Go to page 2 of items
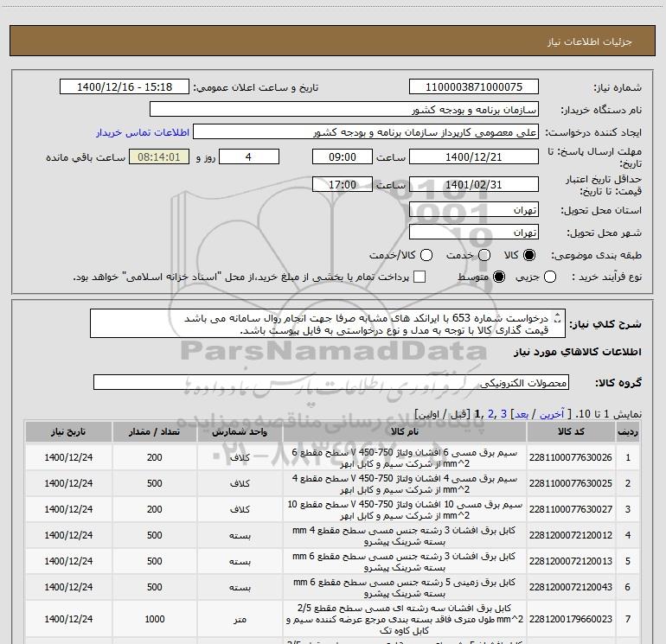The image size is (666, 644). pyautogui.click(x=491, y=414)
